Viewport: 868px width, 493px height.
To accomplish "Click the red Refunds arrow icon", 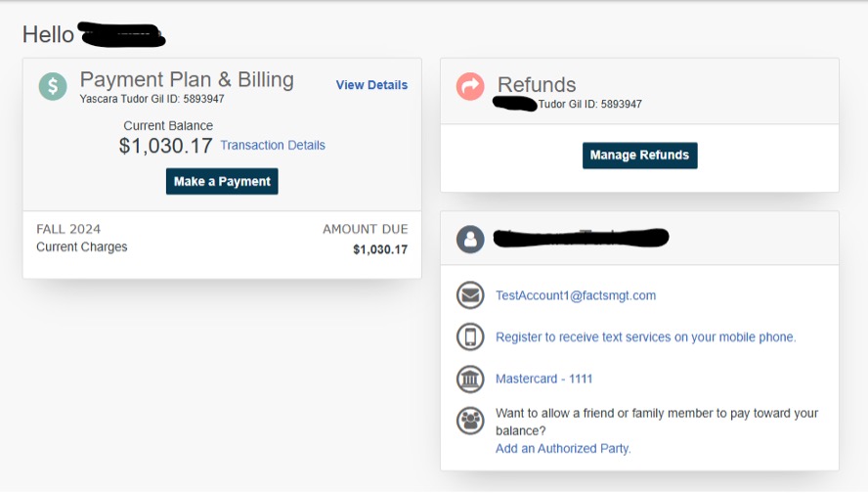I will [x=470, y=87].
